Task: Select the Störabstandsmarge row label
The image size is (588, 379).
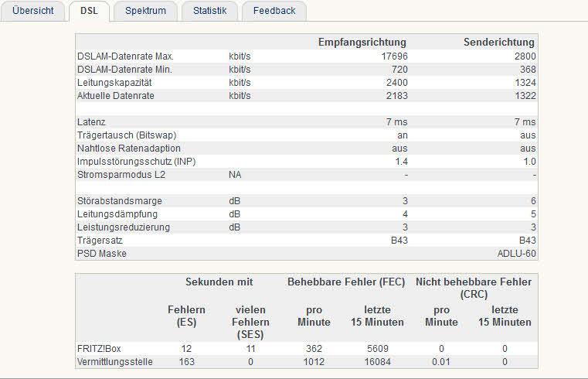Action: 120,201
